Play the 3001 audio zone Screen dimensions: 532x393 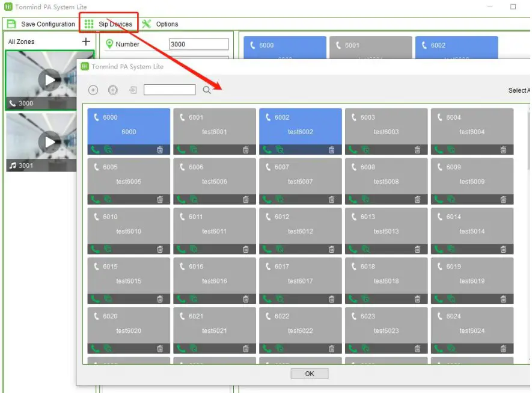pos(49,141)
